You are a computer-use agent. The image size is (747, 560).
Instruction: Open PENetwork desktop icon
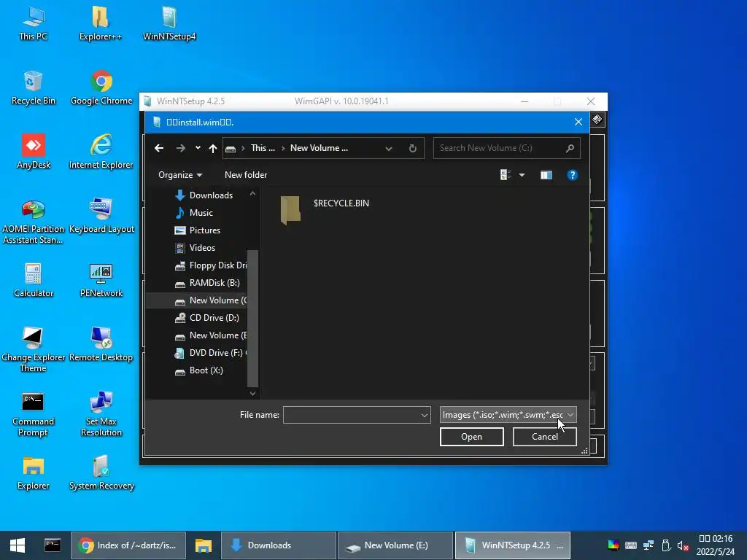[101, 281]
